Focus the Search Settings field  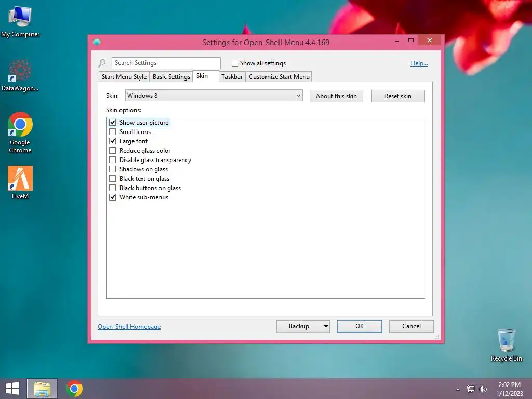166,63
